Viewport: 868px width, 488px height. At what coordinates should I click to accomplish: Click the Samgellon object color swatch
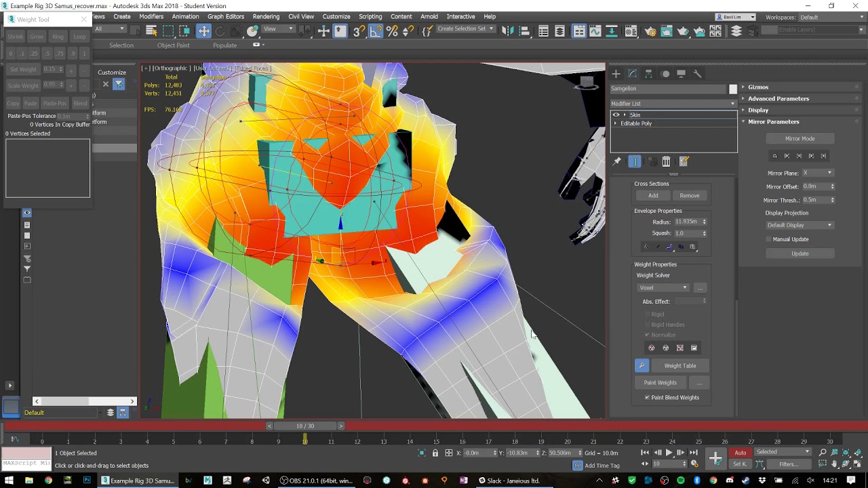(x=732, y=89)
